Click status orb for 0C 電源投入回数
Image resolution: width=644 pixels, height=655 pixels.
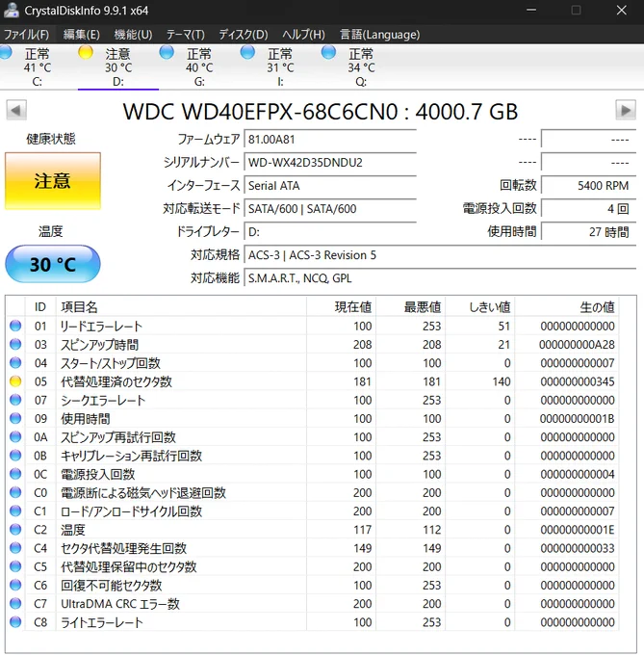[15, 474]
